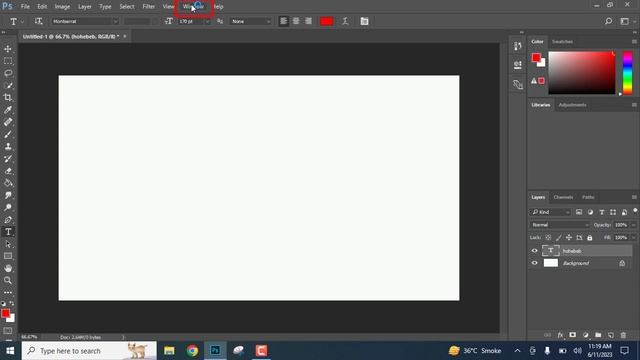The width and height of the screenshot is (640, 360).
Task: Left align text
Action: coord(283,21)
